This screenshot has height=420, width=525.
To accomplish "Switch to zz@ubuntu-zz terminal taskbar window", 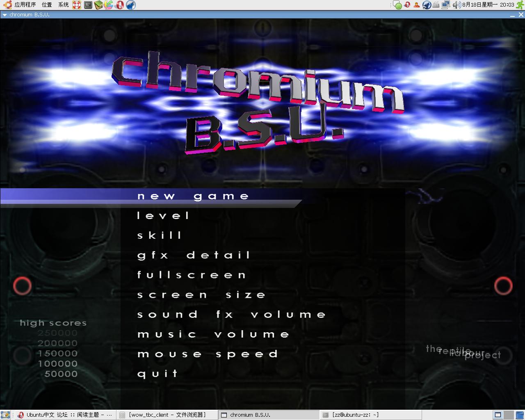I will pyautogui.click(x=371, y=415).
